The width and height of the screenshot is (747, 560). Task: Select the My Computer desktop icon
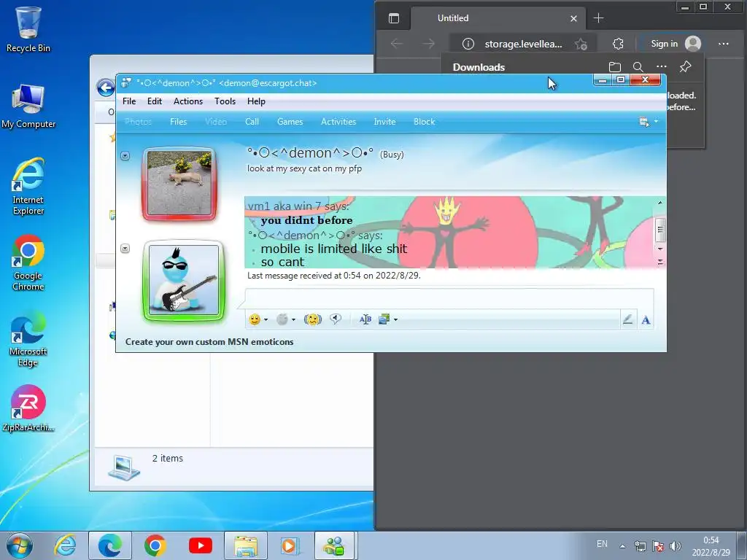(28, 106)
